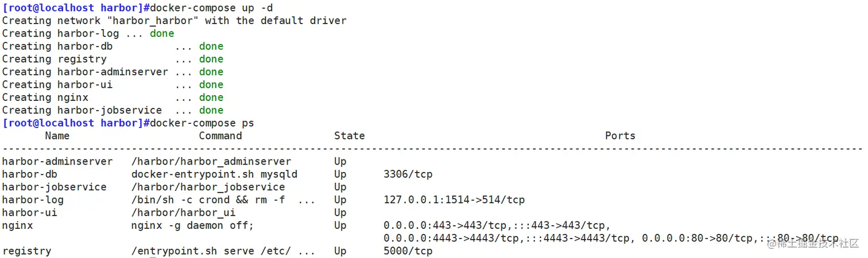This screenshot has width=868, height=258.
Task: Click the registry container name in the table
Action: click(x=27, y=251)
